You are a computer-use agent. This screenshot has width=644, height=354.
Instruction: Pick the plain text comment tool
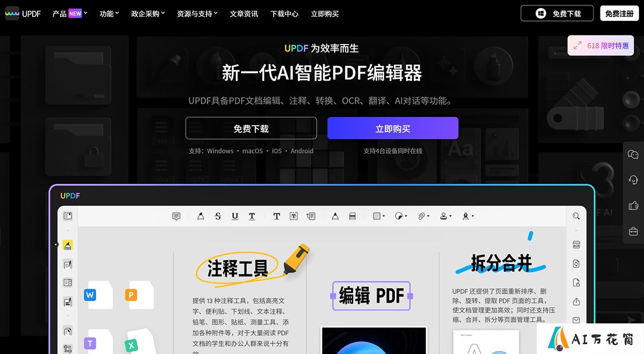(x=276, y=216)
